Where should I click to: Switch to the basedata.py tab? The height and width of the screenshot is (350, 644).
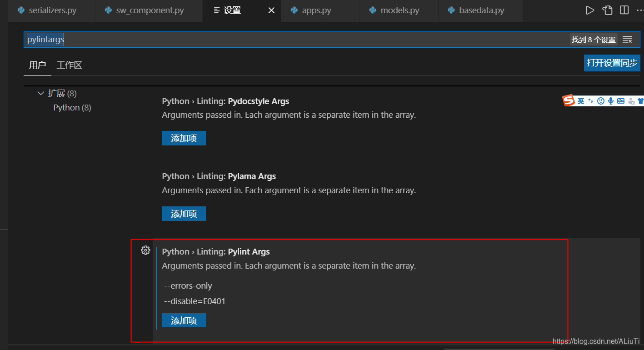[x=479, y=10]
